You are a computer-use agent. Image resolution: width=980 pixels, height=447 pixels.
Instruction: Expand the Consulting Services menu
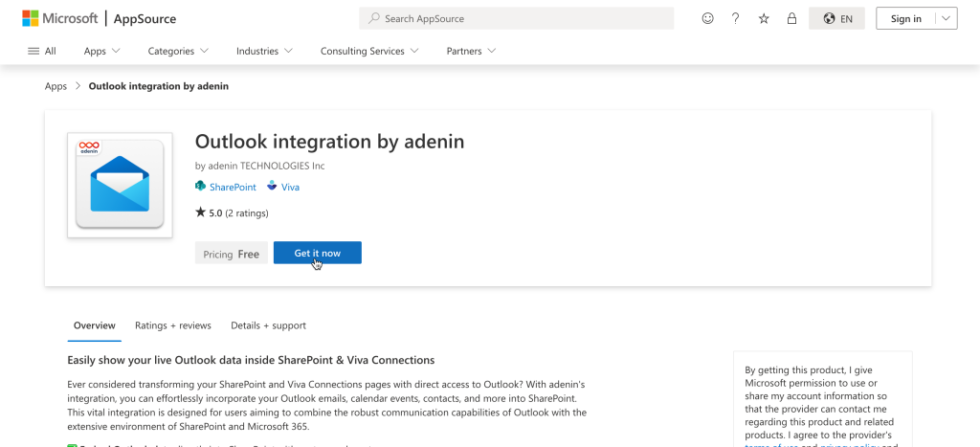pyautogui.click(x=369, y=51)
